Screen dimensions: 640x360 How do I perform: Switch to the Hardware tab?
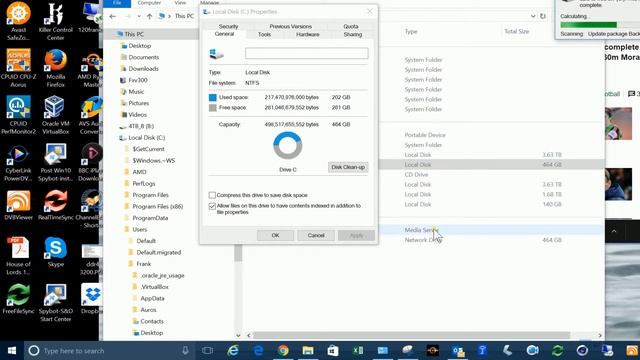pos(307,35)
